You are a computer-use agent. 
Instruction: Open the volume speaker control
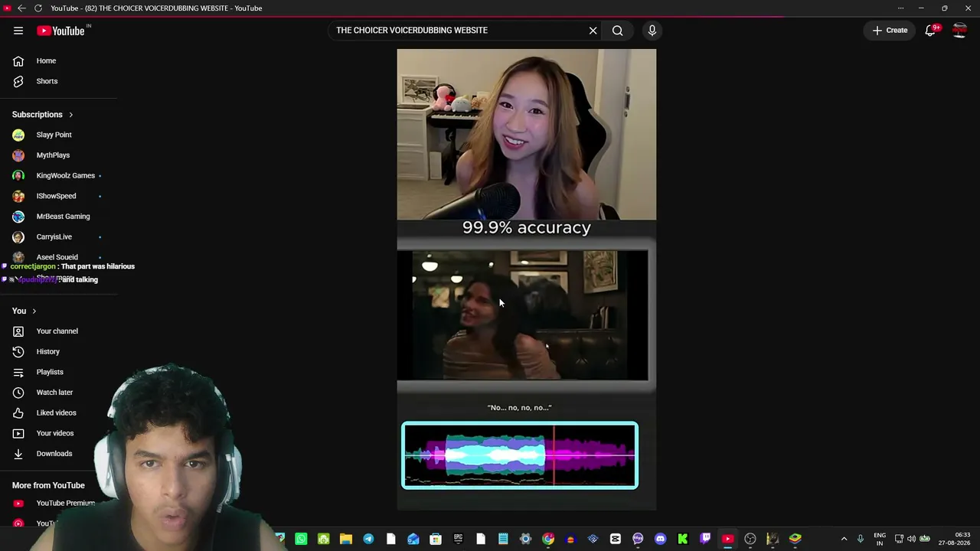(x=912, y=539)
